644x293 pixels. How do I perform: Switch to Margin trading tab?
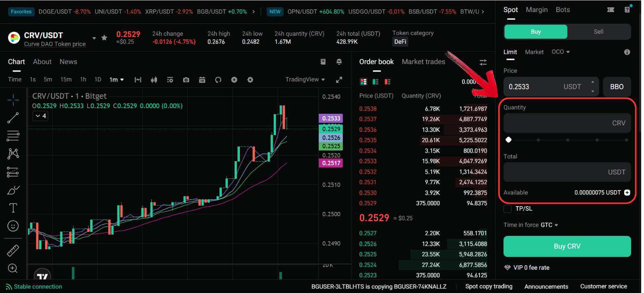pyautogui.click(x=537, y=10)
